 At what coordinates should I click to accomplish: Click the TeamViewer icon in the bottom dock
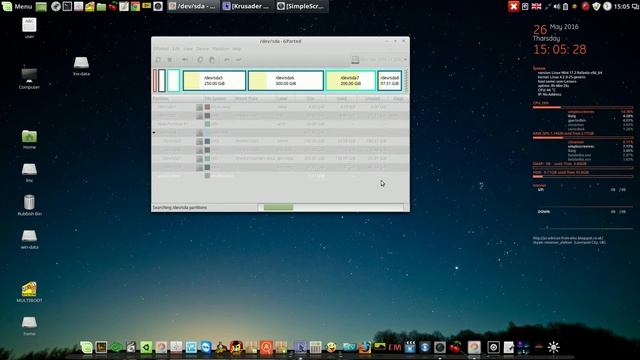point(205,347)
